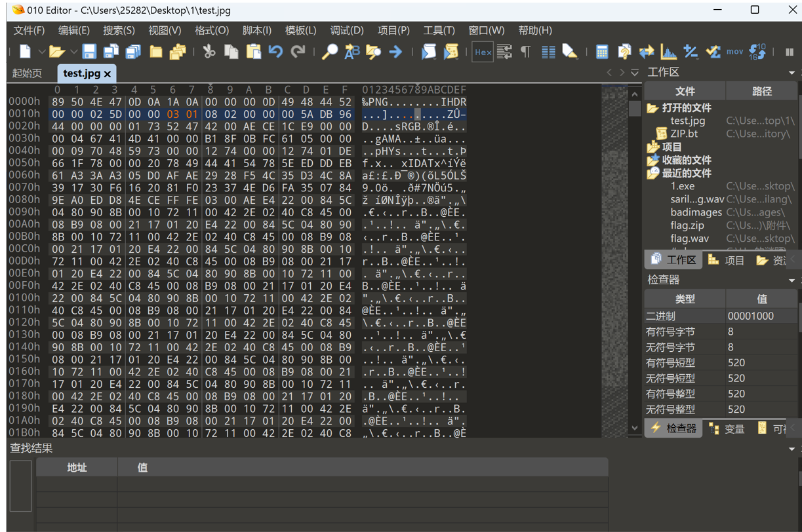This screenshot has width=802, height=532.
Task: Click the Cut scissors icon
Action: [209, 52]
